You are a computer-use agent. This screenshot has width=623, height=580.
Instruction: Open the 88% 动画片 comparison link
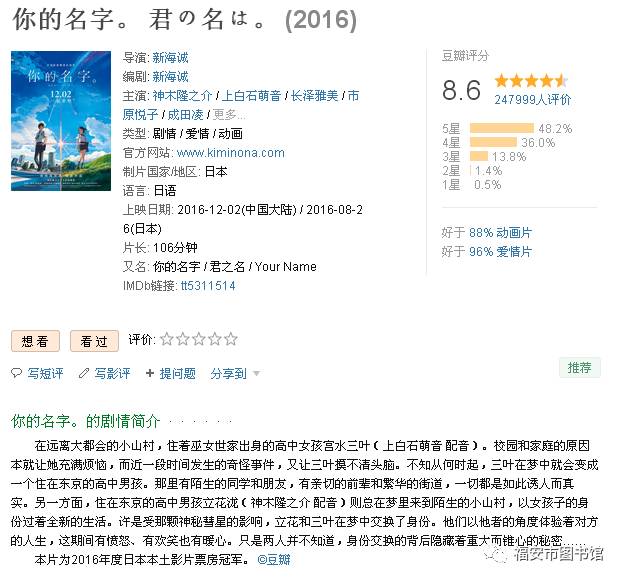[x=501, y=232]
